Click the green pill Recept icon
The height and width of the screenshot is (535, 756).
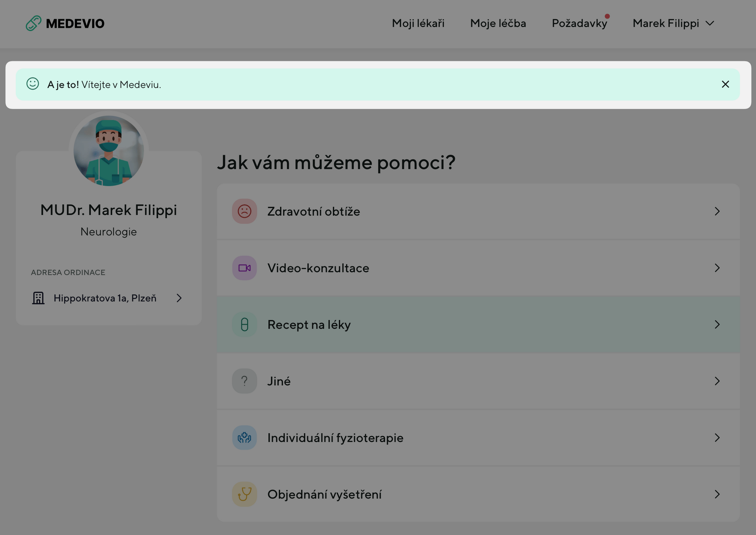(x=244, y=324)
